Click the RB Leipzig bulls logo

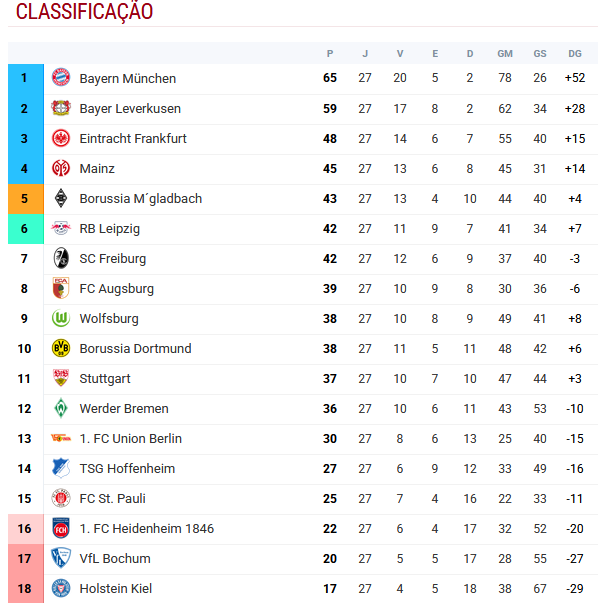pos(61,228)
